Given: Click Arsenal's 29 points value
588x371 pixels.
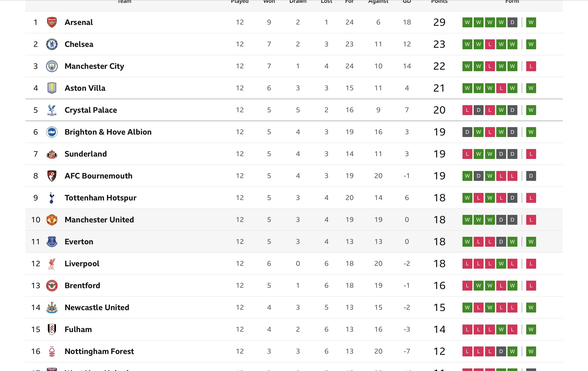Looking at the screenshot, I should (x=439, y=22).
